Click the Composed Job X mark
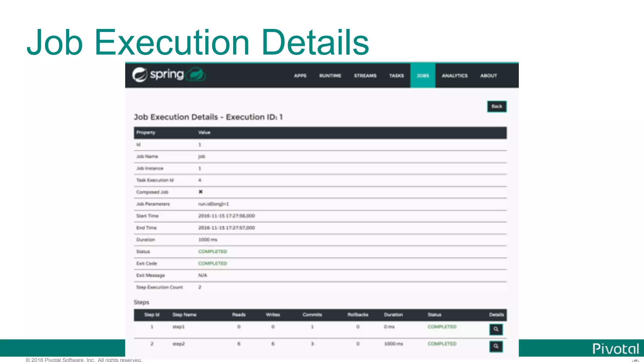This screenshot has width=644, height=362. click(201, 192)
